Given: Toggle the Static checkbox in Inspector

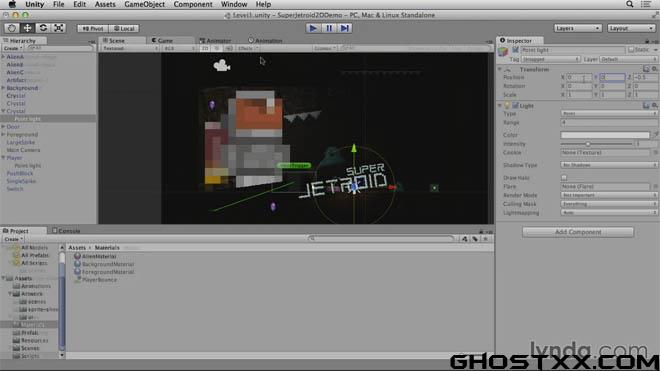Looking at the screenshot, I should pos(631,50).
